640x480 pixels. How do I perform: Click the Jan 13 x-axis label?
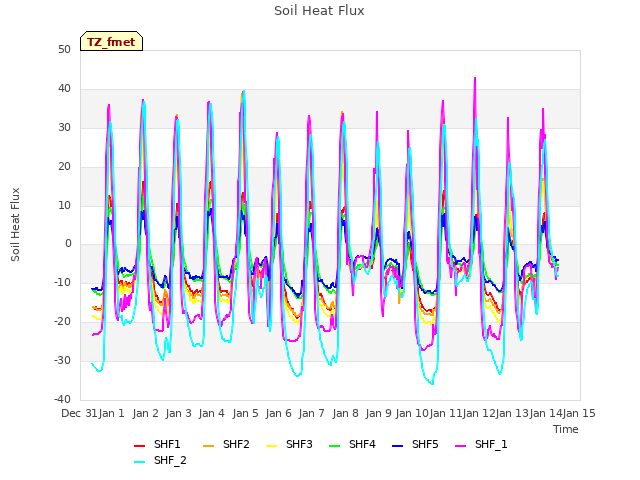[x=512, y=413]
